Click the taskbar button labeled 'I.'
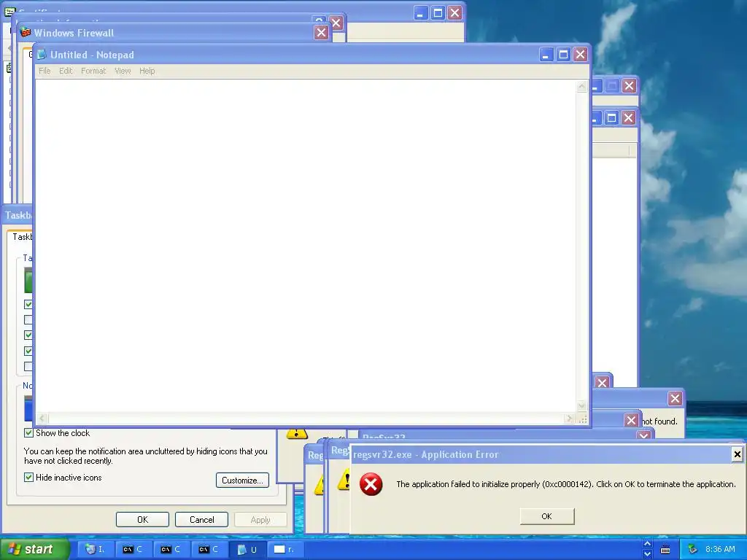The width and height of the screenshot is (747, 560). 96,550
